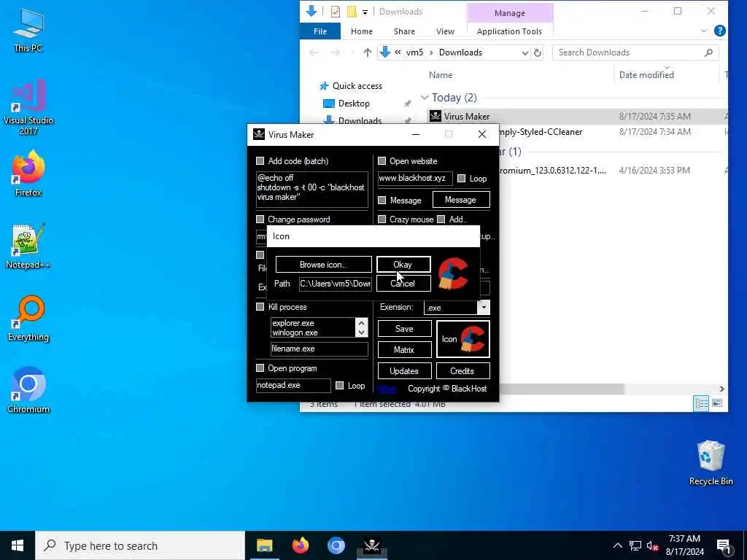Toggle the Change password checkbox
The image size is (747, 560).
260,219
